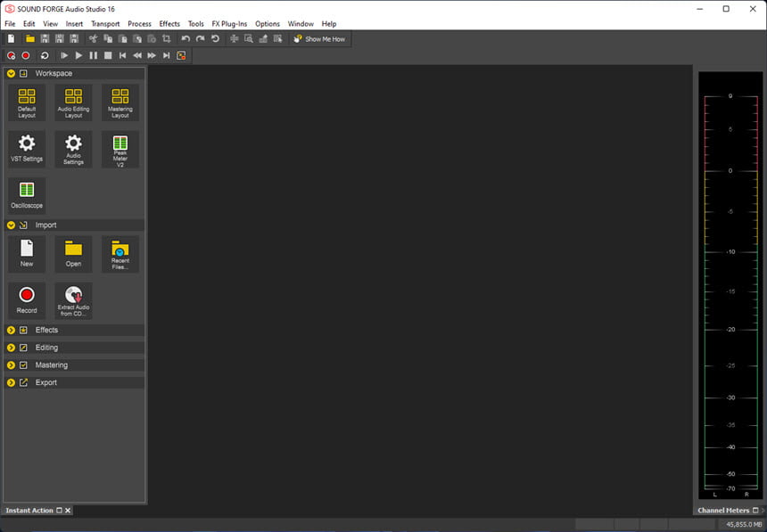Click the Rewind transport button
The height and width of the screenshot is (532, 767).
click(137, 56)
